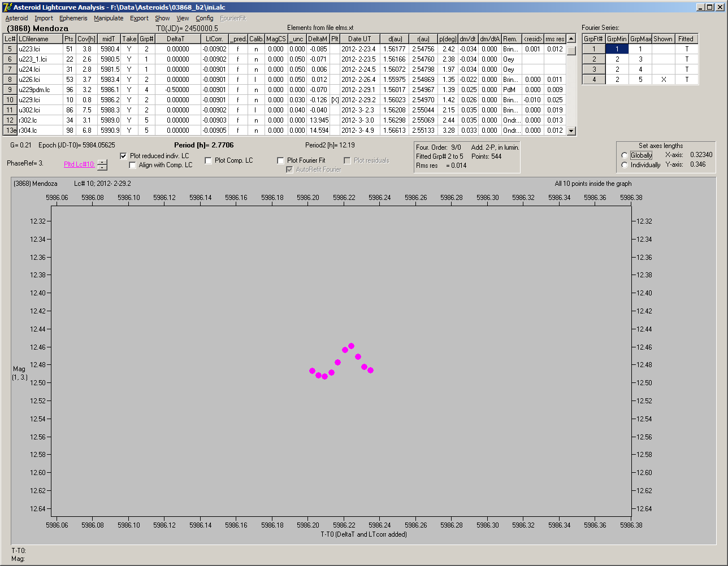Click the Y-axis length value 0.346
The height and width of the screenshot is (566, 728).
[698, 164]
